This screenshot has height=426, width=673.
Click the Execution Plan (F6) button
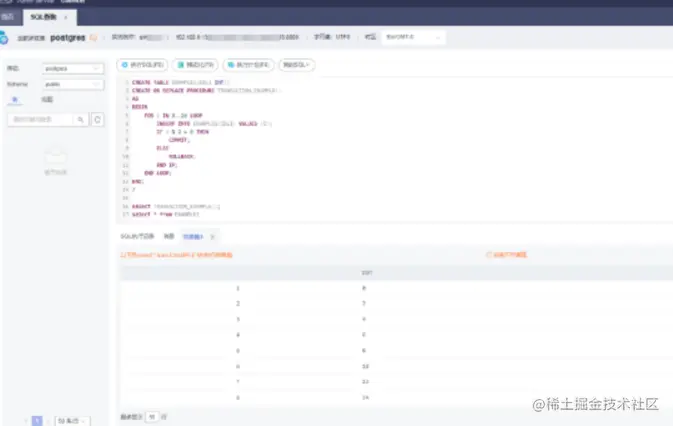pyautogui.click(x=249, y=65)
